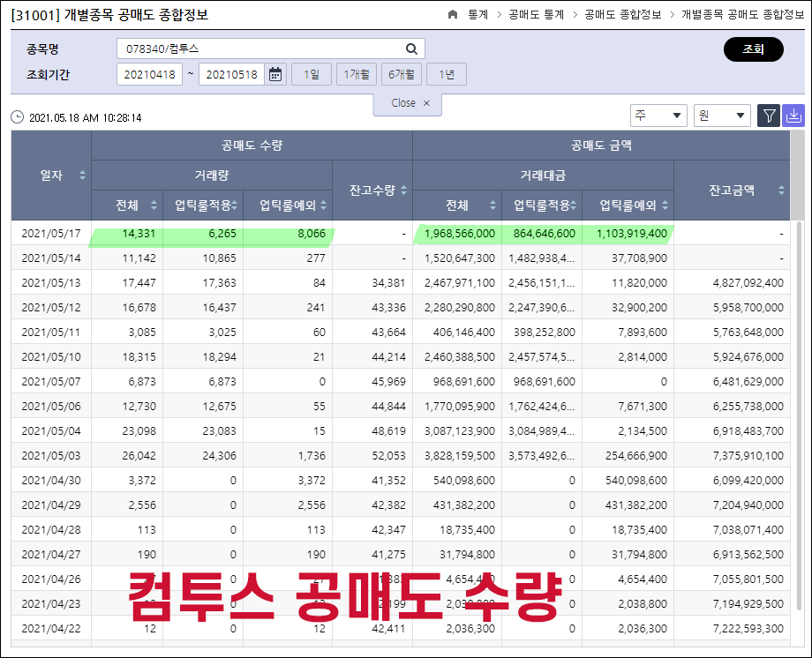Viewport: 812px width, 658px height.
Task: Click date cell 2021/05/04
Action: click(51, 430)
